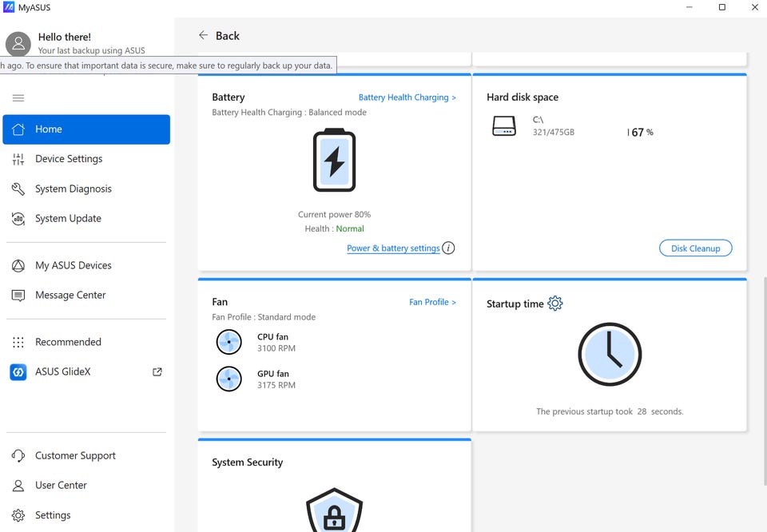The width and height of the screenshot is (767, 532).
Task: Click the '3100 RPM' CPU fan speed
Action: pyautogui.click(x=276, y=348)
